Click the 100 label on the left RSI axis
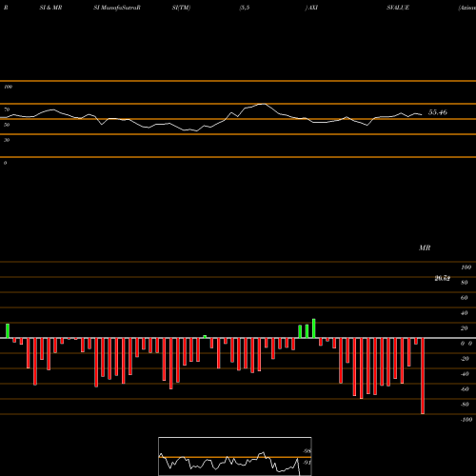The width and height of the screenshot is (476, 476). pyautogui.click(x=8, y=87)
